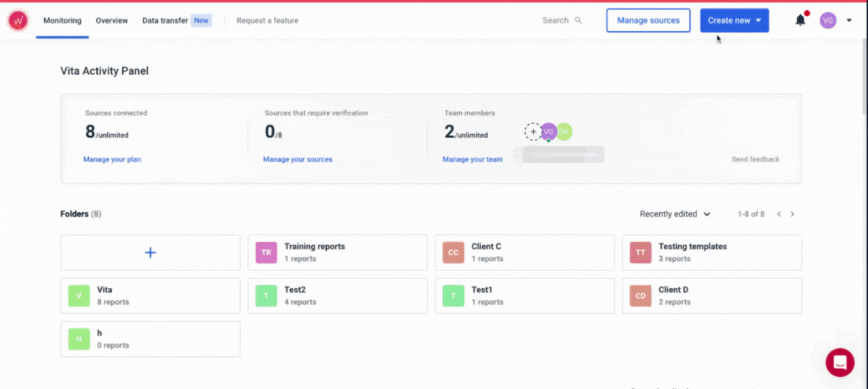Viewport: 868px width, 389px height.
Task: Go to next page of folders
Action: [792, 214]
